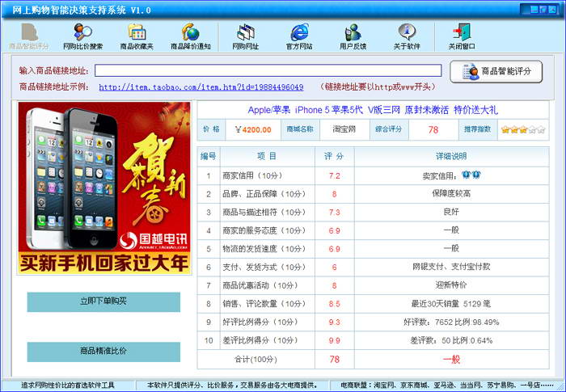The width and height of the screenshot is (566, 392).
Task: Click the 商品智能评分 scoring button
Action: point(496,71)
